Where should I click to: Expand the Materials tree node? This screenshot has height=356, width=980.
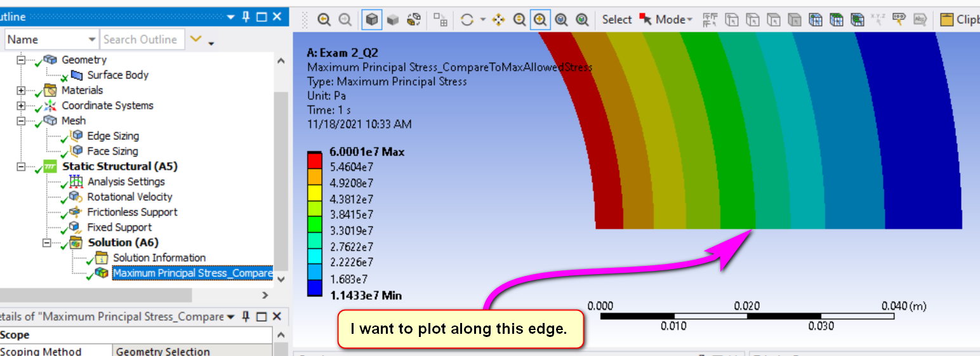click(x=21, y=90)
